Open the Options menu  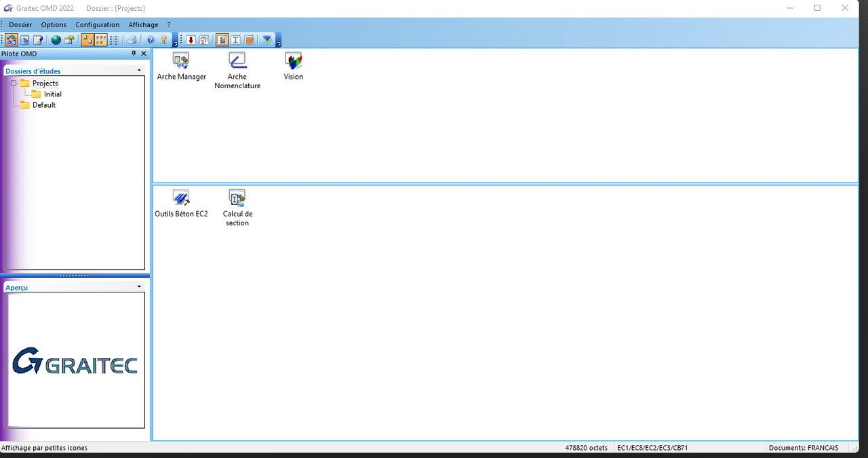coord(54,25)
